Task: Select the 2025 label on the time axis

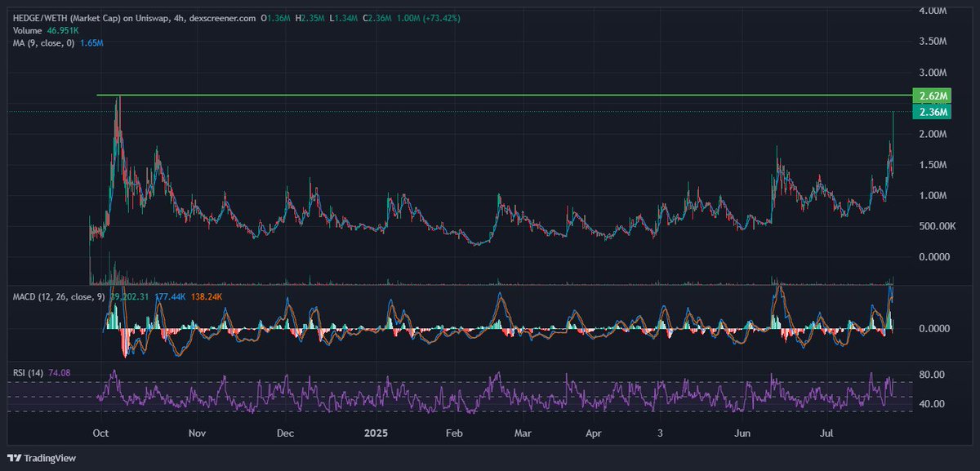Action: coord(375,433)
